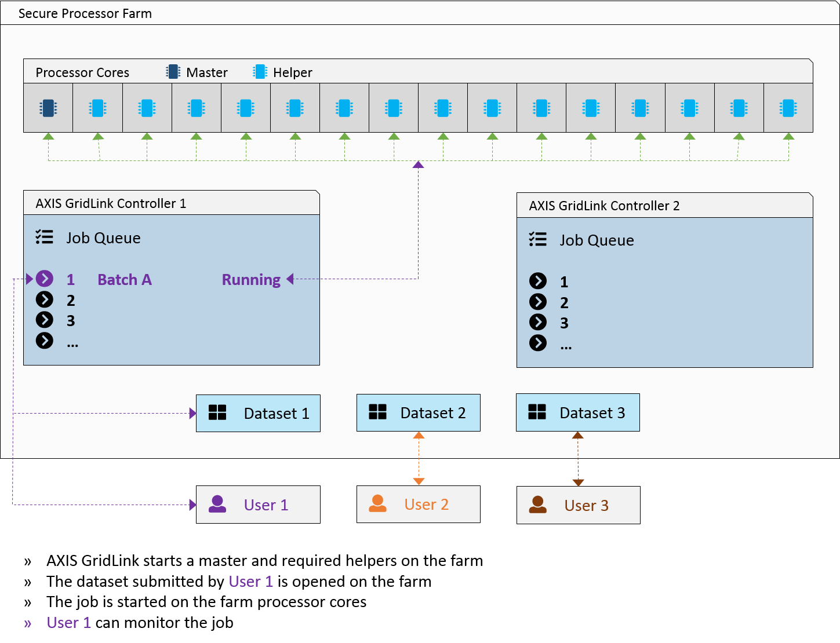Screen dimensions: 840x643
Task: Click the arrow icon for job 2 in Controller 2
Action: pyautogui.click(x=538, y=302)
